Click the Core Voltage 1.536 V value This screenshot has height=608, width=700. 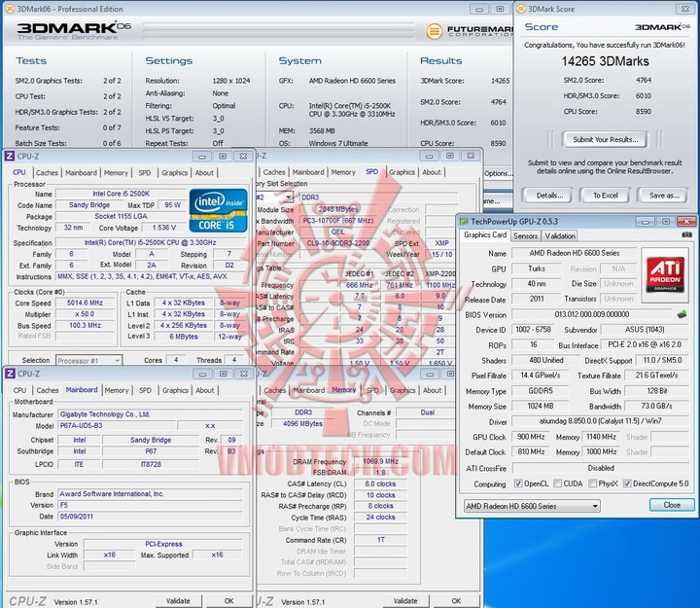[x=164, y=228]
